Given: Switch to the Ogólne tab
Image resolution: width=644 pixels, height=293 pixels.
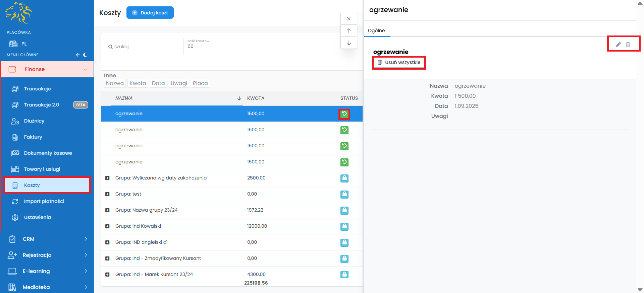Looking at the screenshot, I should pyautogui.click(x=376, y=30).
